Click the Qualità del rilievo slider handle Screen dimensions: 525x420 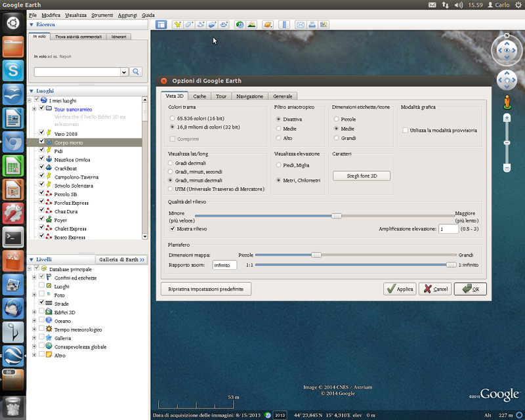click(x=337, y=216)
